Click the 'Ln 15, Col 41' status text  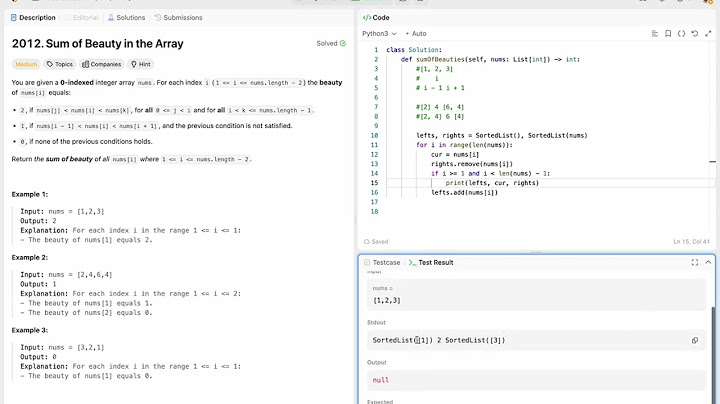coord(691,241)
